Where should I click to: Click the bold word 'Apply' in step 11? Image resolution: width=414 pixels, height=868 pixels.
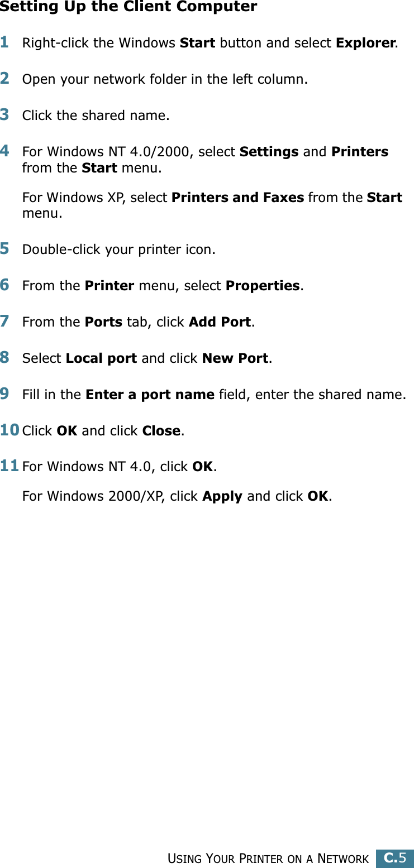pos(222,496)
